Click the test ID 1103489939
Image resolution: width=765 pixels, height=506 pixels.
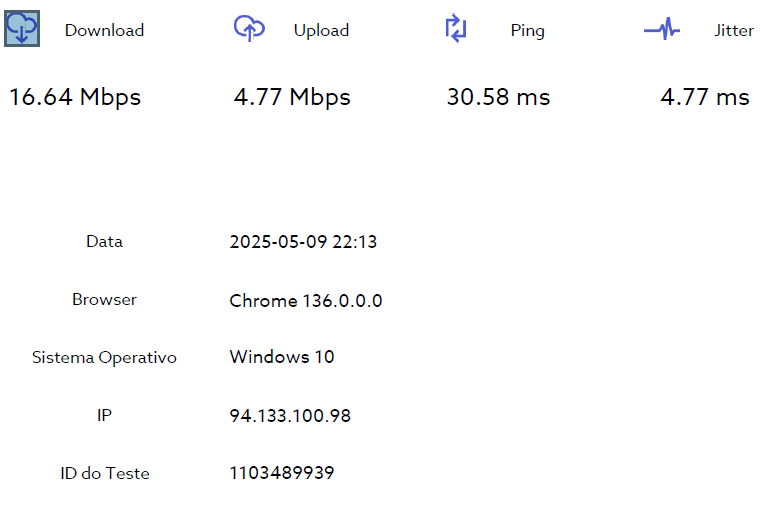point(282,472)
